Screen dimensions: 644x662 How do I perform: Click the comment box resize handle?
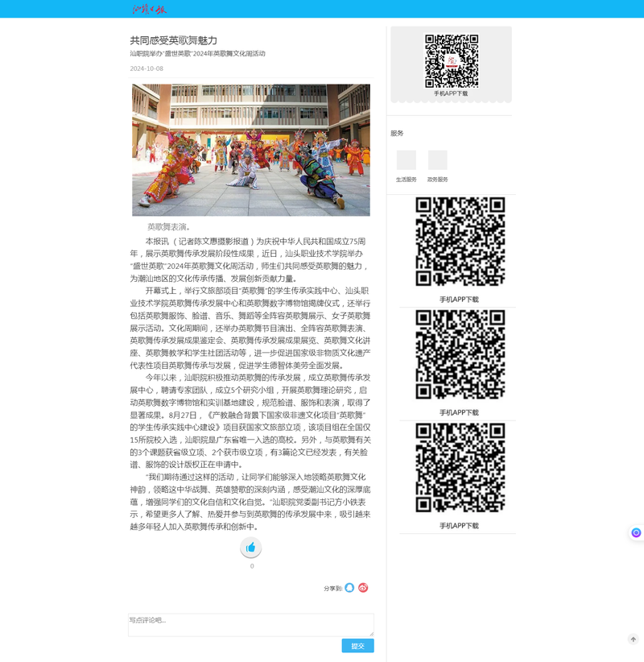371,634
